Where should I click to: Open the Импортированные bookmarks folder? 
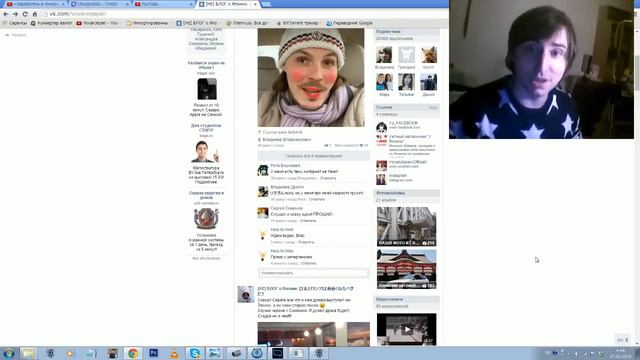(x=147, y=23)
